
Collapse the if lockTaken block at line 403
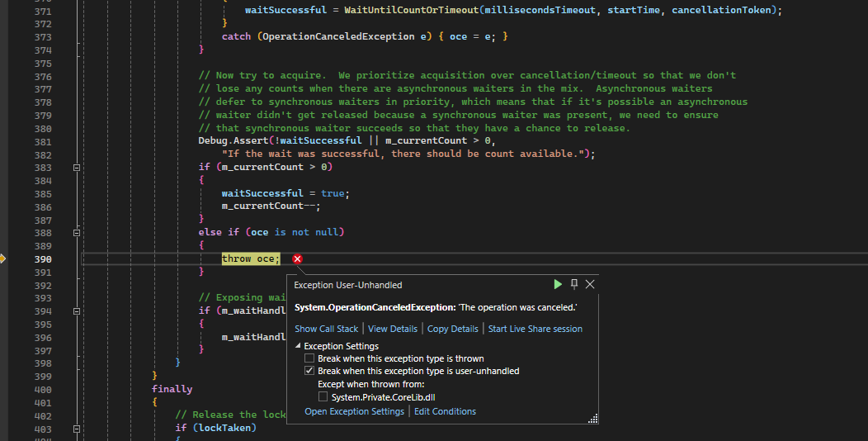[x=77, y=429]
